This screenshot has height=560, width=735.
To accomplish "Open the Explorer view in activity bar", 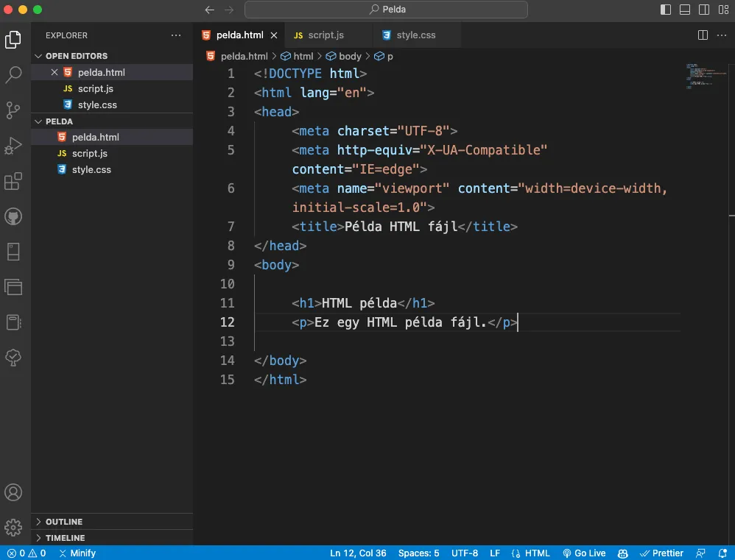I will 13,40.
